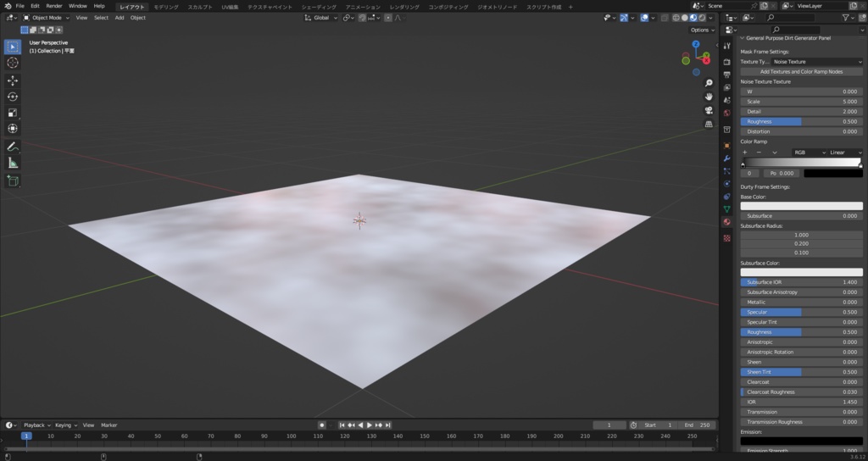The width and height of the screenshot is (868, 461).
Task: Pick the Scale tool
Action: point(13,113)
